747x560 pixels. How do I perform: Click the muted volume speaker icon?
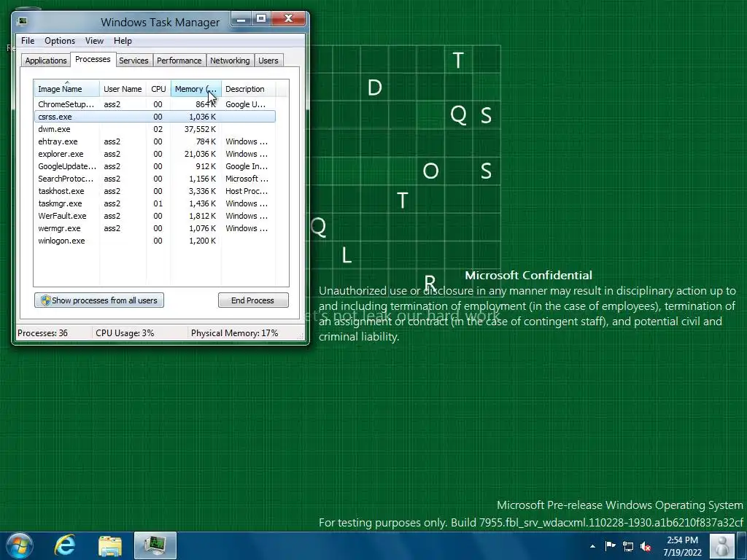pyautogui.click(x=646, y=546)
